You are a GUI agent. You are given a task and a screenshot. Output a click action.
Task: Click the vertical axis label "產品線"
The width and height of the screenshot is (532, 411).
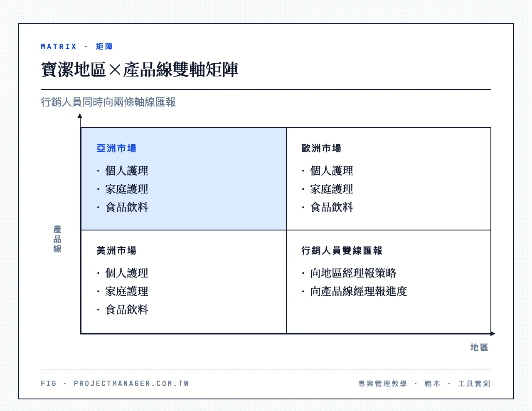(57, 239)
